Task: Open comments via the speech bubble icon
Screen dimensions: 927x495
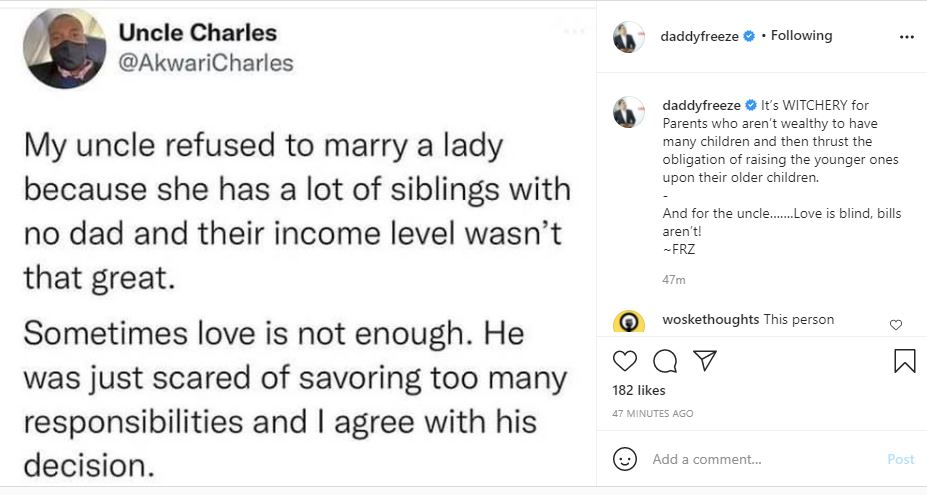Action: click(664, 361)
